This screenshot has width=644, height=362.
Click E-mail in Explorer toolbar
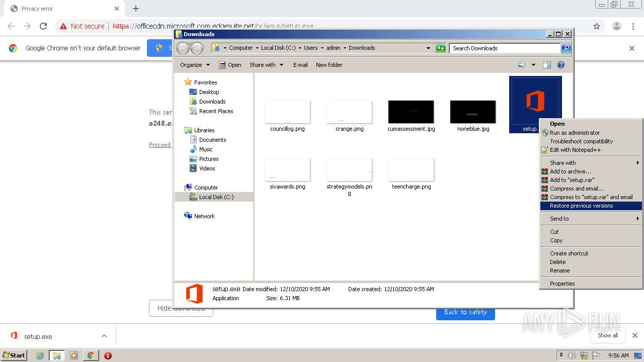click(x=300, y=65)
